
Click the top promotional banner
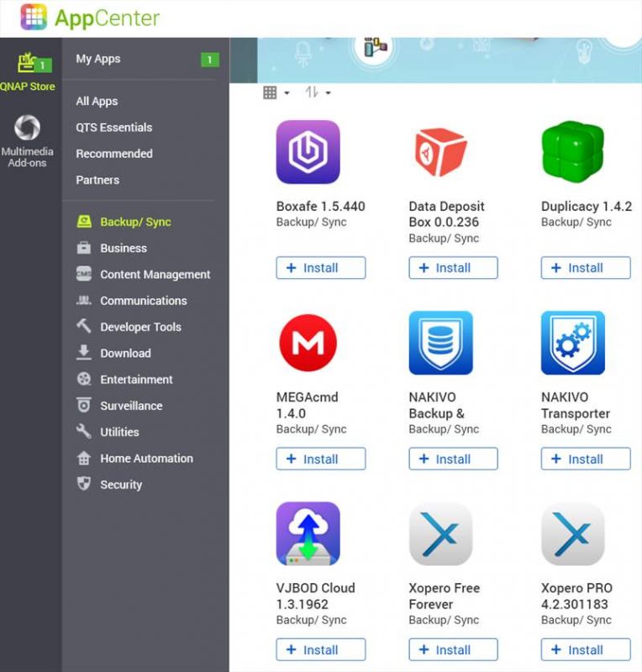(450, 60)
